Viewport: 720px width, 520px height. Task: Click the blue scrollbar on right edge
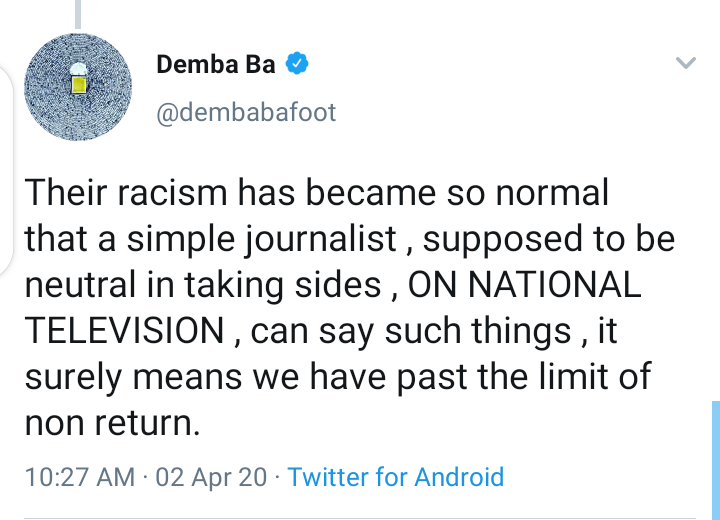click(x=714, y=460)
